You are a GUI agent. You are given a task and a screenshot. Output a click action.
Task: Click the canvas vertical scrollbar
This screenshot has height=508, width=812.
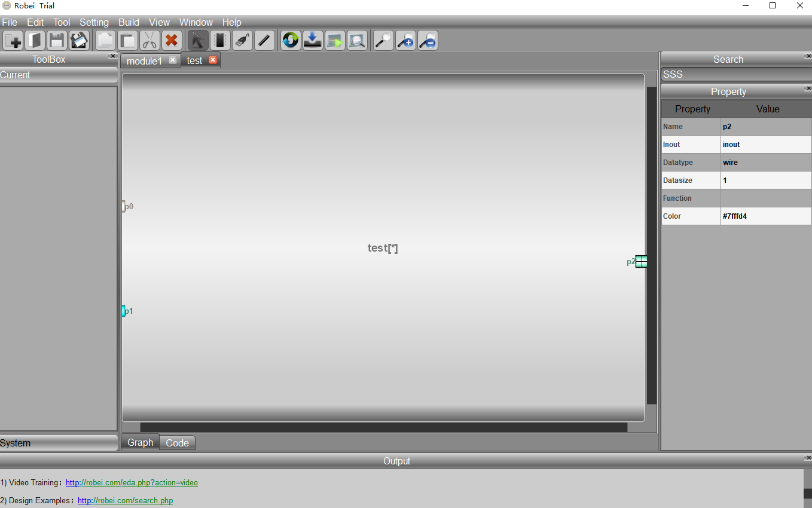pyautogui.click(x=652, y=246)
